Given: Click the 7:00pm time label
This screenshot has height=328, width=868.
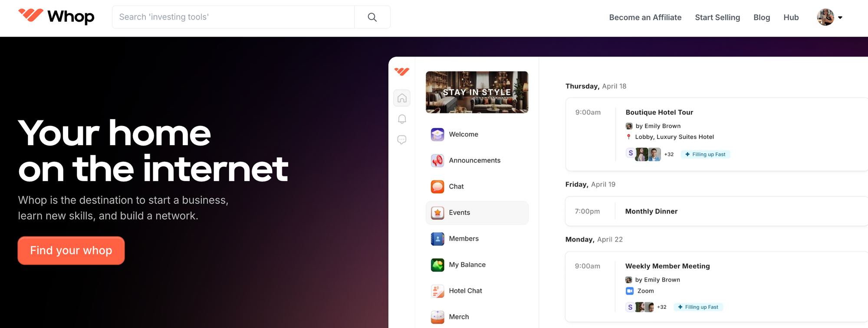Looking at the screenshot, I should (x=587, y=211).
